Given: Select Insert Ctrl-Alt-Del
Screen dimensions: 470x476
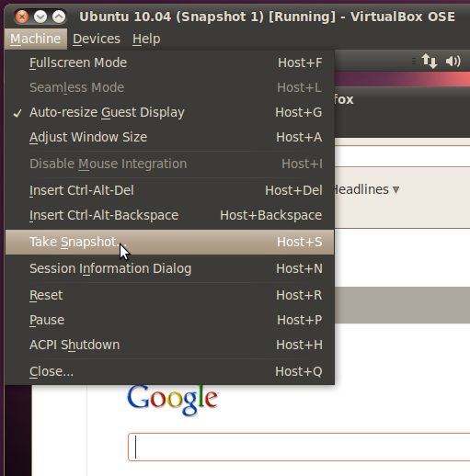Looking at the screenshot, I should pos(169,190).
